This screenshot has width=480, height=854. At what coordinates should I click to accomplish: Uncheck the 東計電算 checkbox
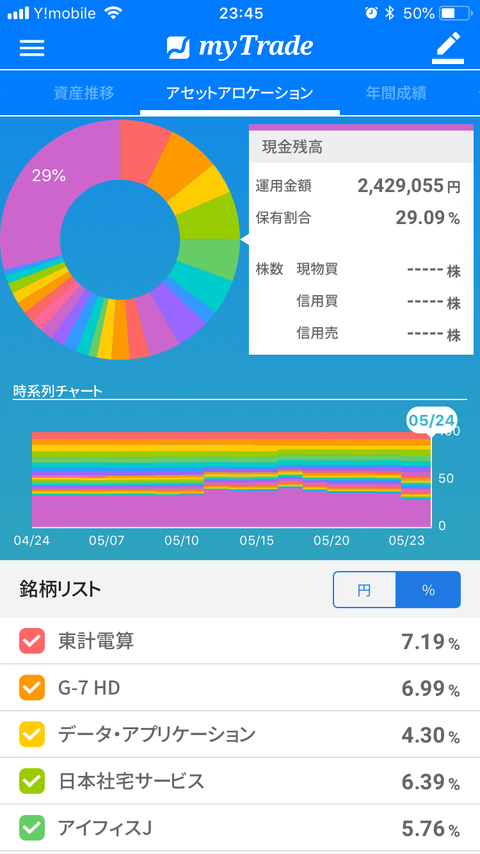[32, 641]
